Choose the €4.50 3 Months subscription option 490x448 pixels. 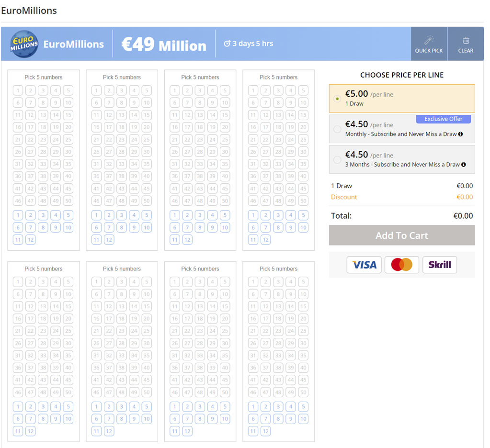point(402,159)
